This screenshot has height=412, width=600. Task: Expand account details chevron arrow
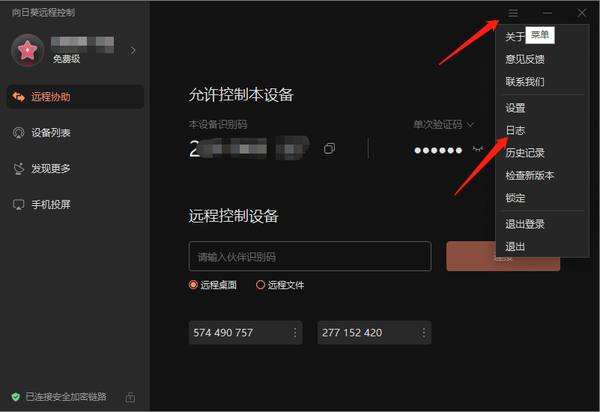point(133,50)
